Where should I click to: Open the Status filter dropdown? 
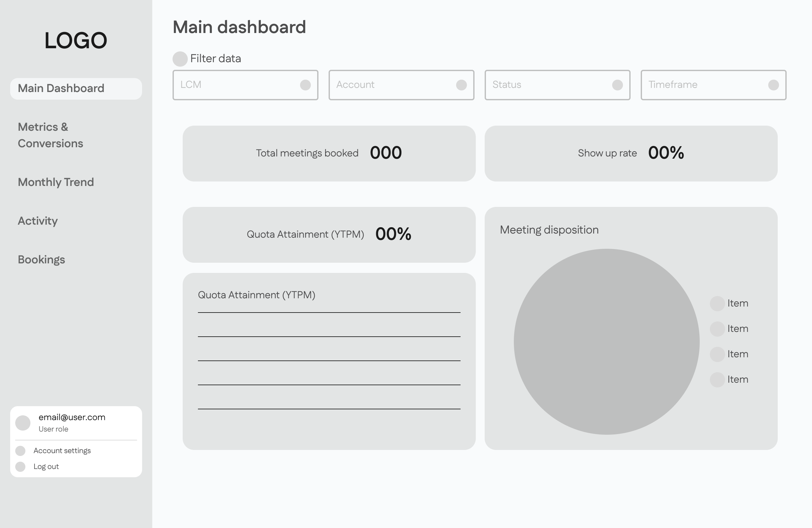617,85
